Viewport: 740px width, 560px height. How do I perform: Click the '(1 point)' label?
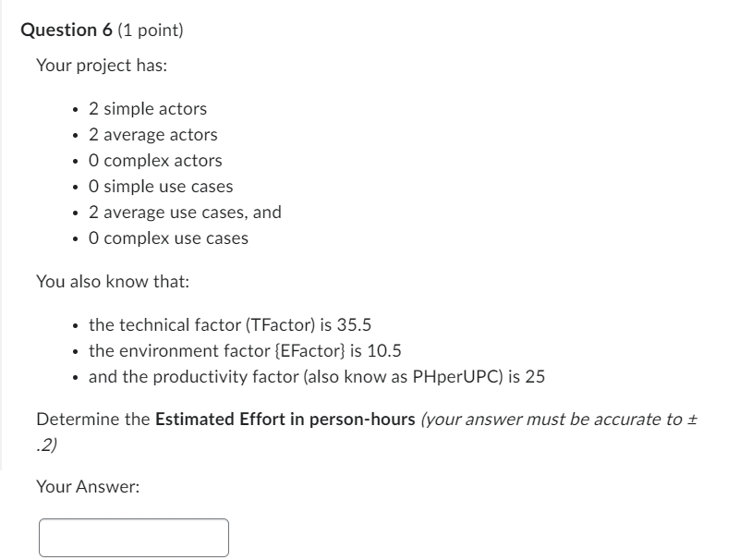(x=150, y=30)
